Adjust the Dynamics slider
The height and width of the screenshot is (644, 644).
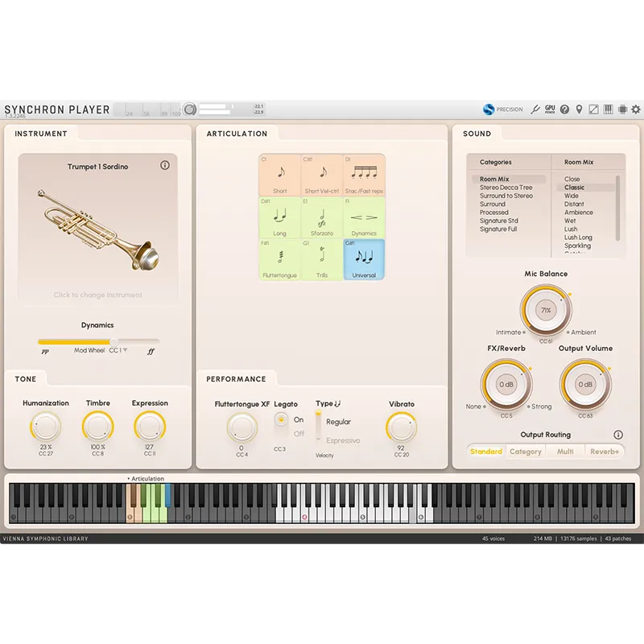click(x=98, y=341)
